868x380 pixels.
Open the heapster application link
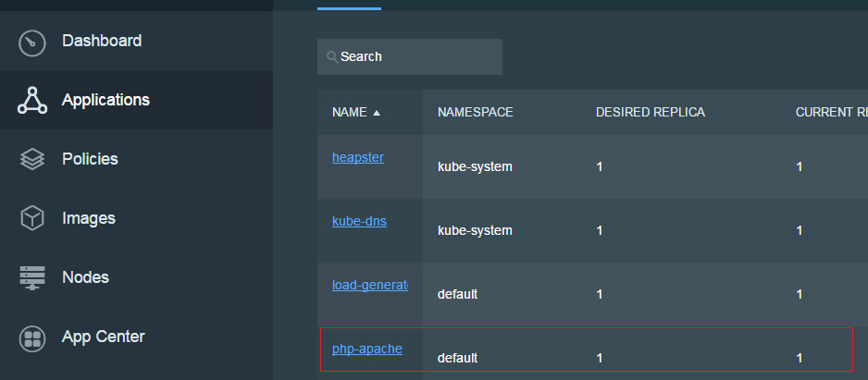(x=357, y=158)
